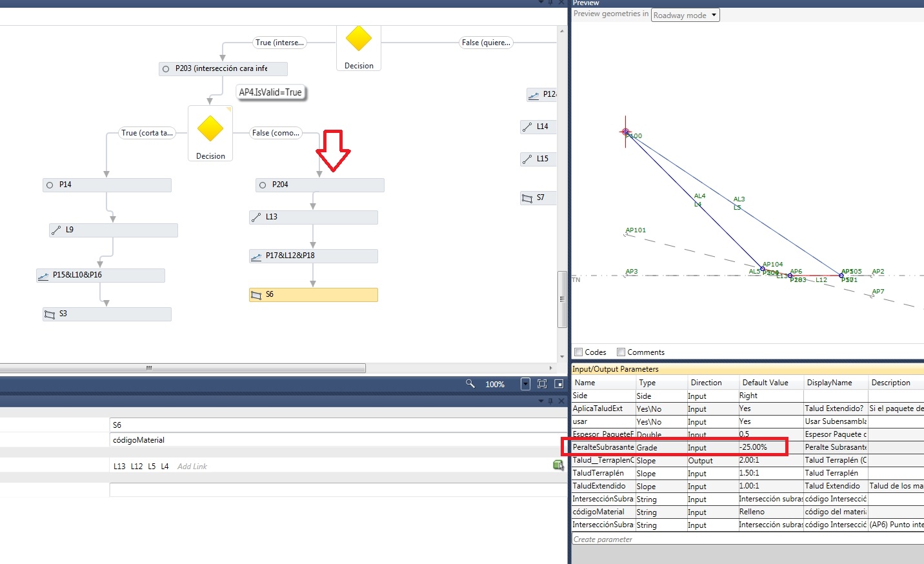The width and height of the screenshot is (924, 564).
Task: Select the magnifying glass zoom icon
Action: [470, 383]
